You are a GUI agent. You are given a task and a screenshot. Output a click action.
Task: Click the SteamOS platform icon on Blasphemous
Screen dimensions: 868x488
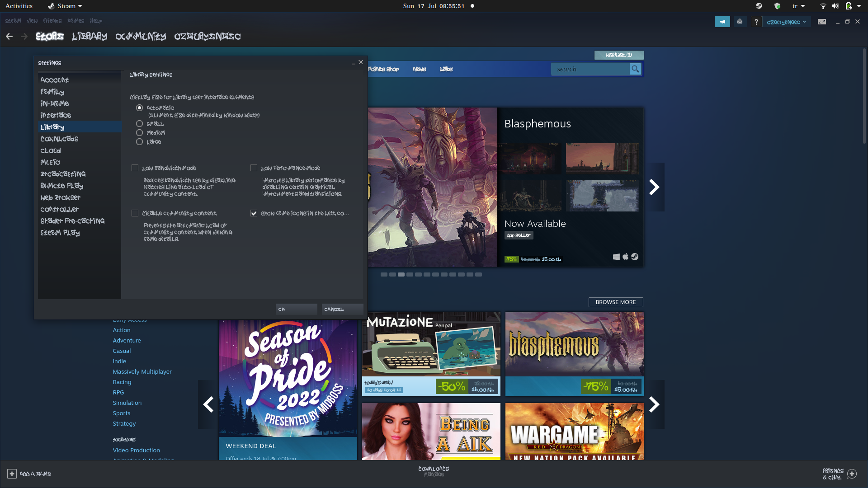tap(635, 257)
